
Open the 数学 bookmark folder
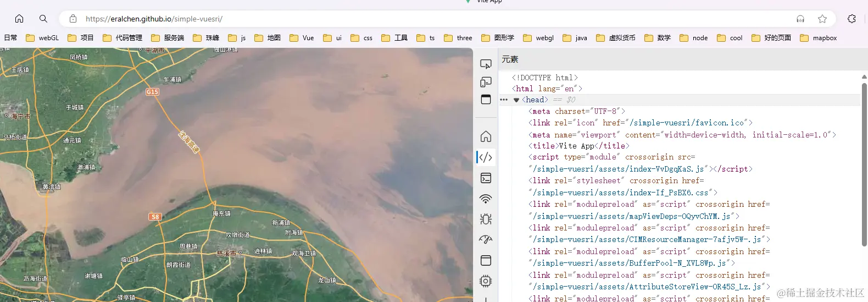(x=658, y=38)
